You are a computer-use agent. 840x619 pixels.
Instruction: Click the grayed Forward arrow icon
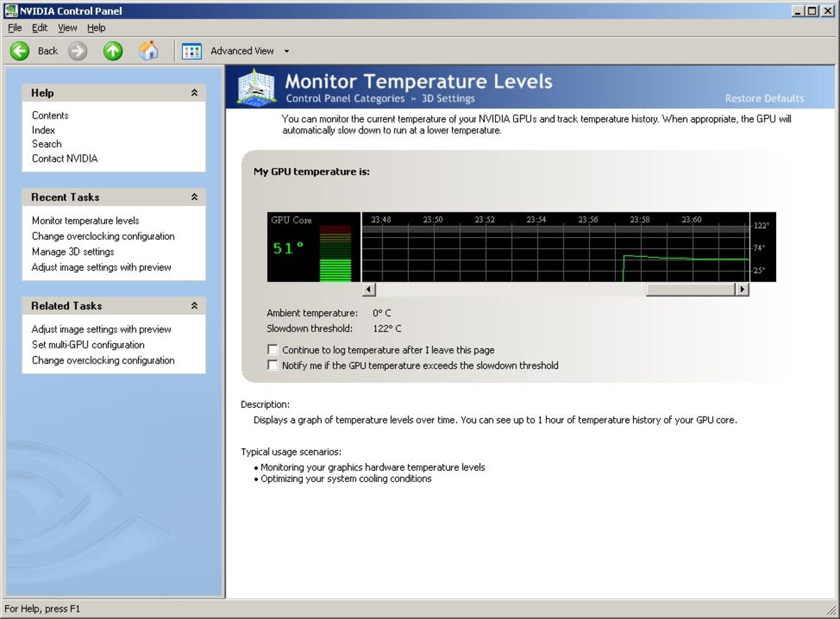(78, 51)
